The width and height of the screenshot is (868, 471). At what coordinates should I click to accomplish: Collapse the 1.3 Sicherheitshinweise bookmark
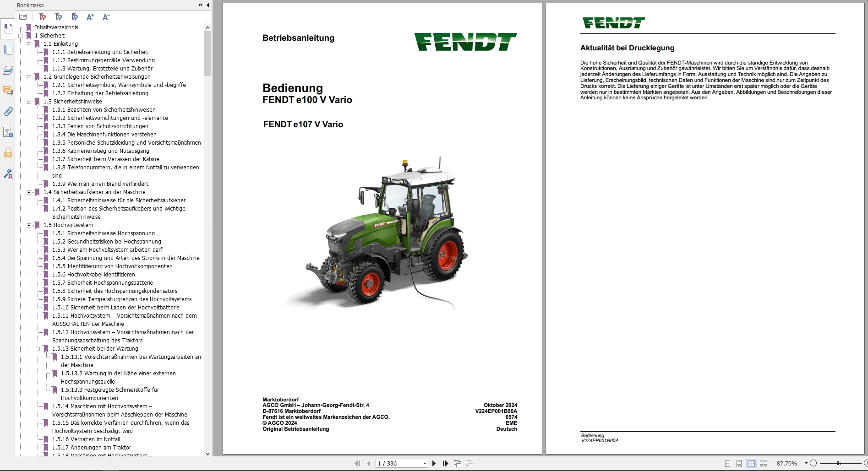click(x=29, y=102)
